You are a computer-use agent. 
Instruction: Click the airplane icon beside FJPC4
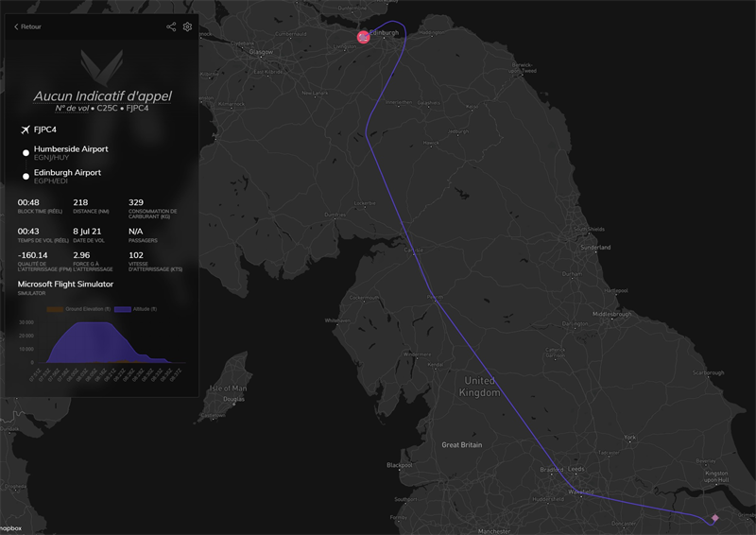click(25, 129)
